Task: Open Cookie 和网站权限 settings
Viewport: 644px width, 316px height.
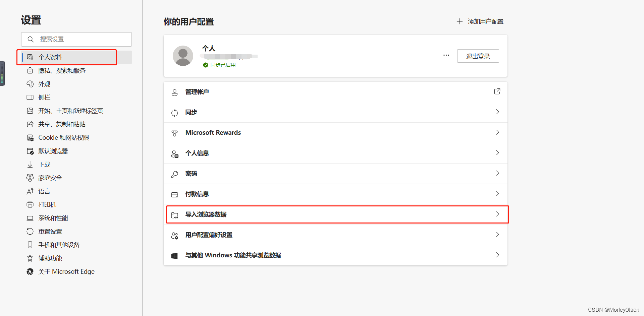Action: [76, 137]
